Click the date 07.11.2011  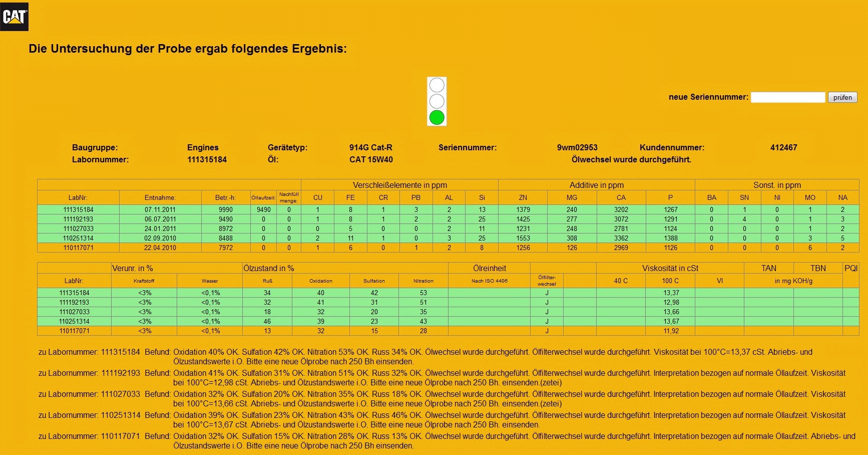[x=160, y=209]
